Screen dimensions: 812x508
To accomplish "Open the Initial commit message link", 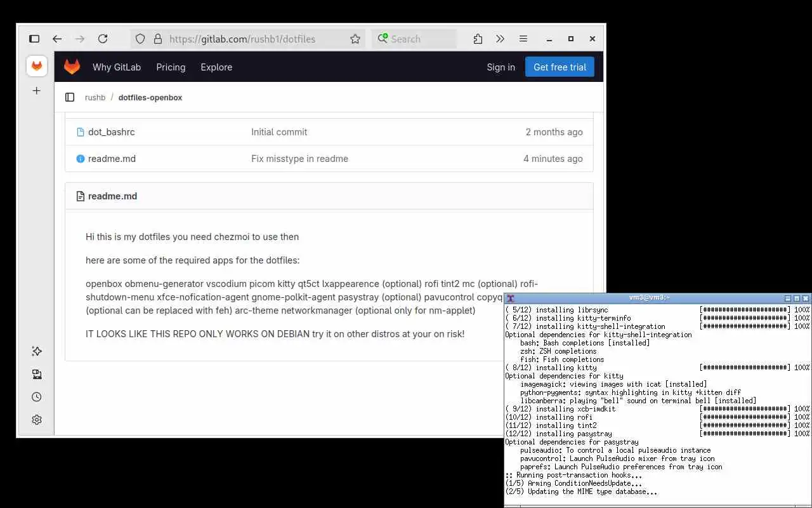I will (279, 132).
